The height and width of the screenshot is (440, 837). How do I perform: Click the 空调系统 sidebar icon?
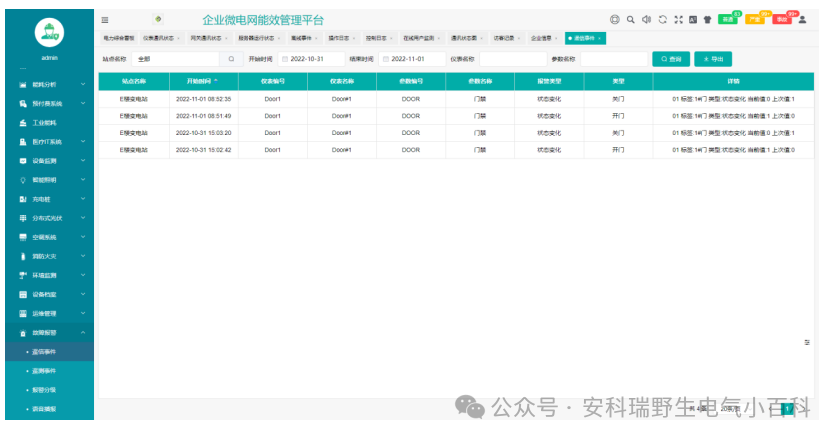(22, 238)
